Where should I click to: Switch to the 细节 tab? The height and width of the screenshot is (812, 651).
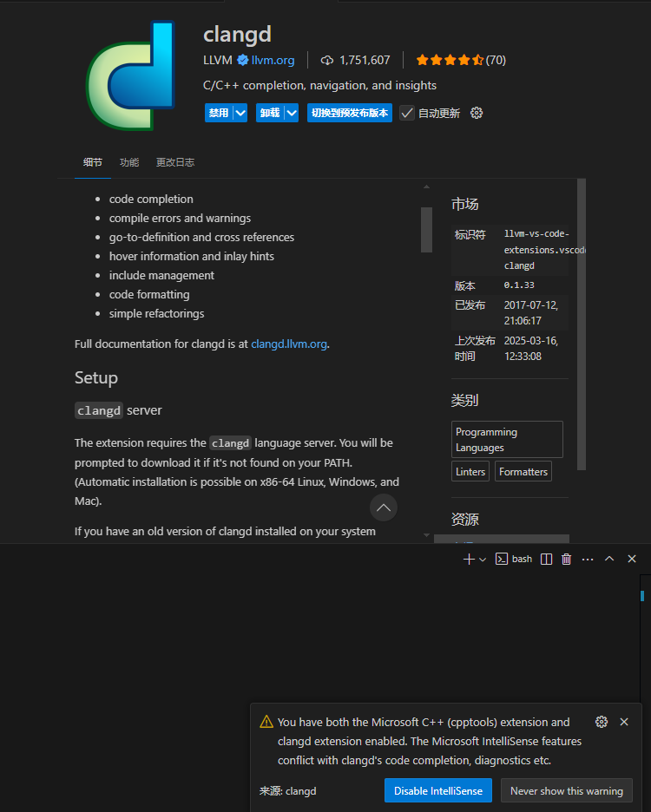(93, 162)
